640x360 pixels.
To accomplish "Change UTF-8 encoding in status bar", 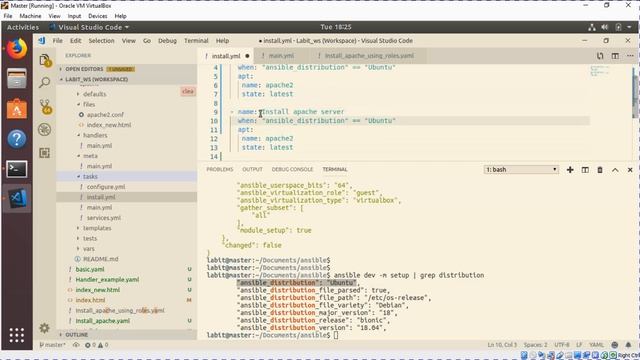I will (x=562, y=345).
